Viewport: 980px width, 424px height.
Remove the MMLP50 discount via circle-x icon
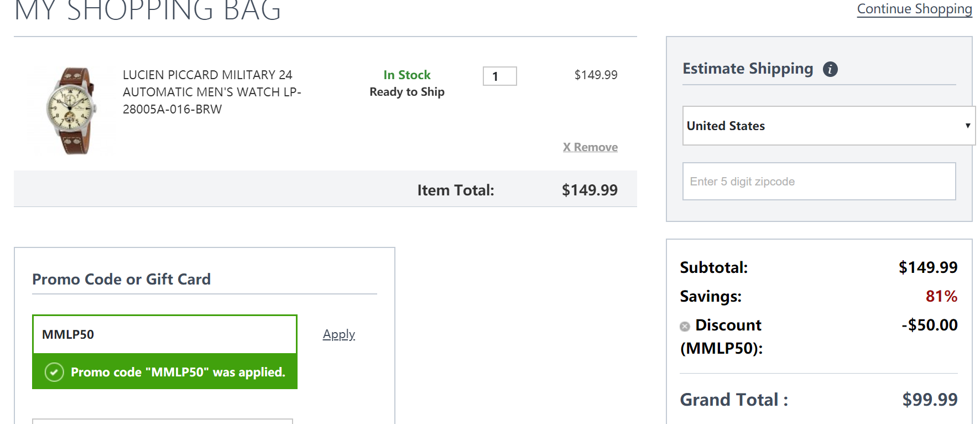(x=685, y=326)
